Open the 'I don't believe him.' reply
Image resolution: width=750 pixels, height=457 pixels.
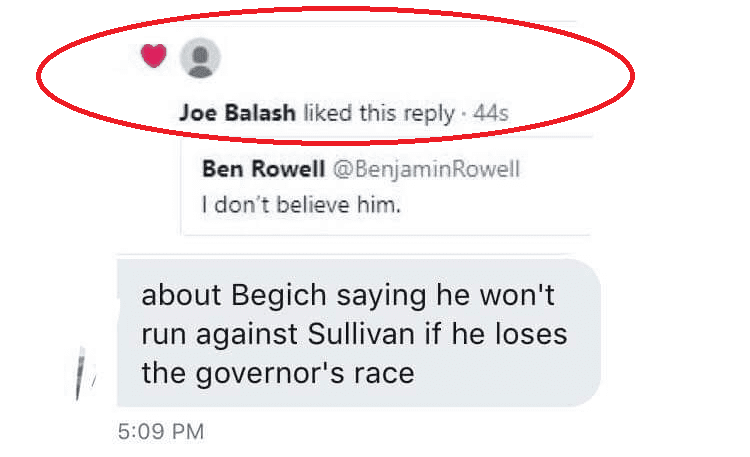pyautogui.click(x=301, y=205)
